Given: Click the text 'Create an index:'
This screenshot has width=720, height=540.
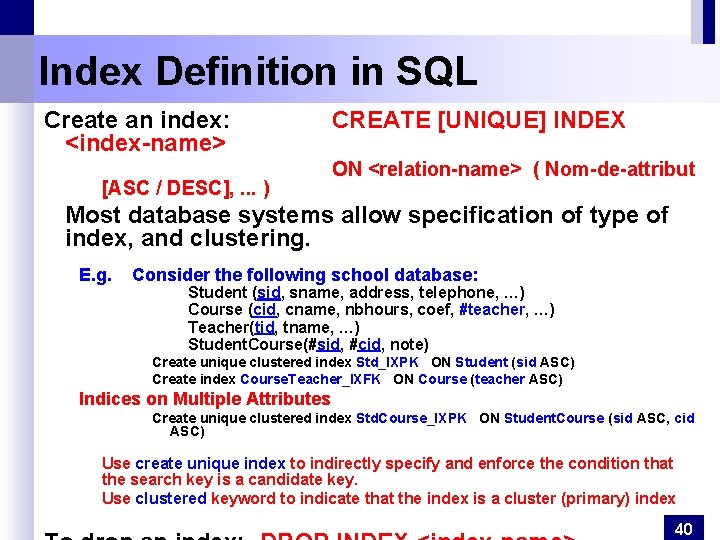Looking at the screenshot, I should coord(137,120).
